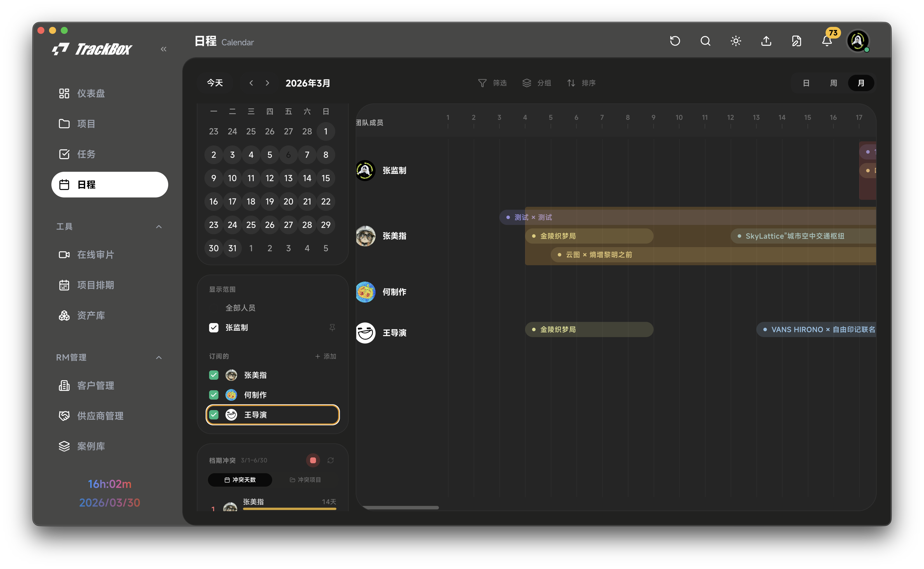The width and height of the screenshot is (924, 569).
Task: Open 在线审片 tool
Action: [x=110, y=255]
